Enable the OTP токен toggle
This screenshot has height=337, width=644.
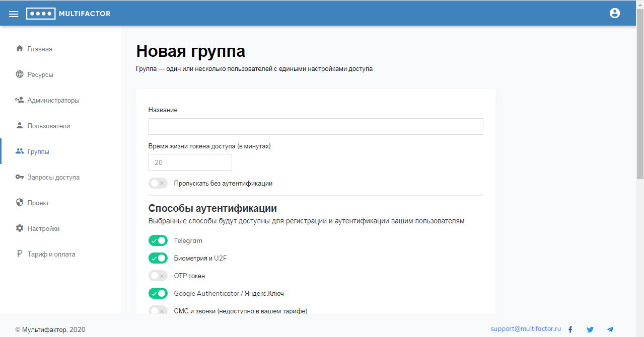[158, 276]
